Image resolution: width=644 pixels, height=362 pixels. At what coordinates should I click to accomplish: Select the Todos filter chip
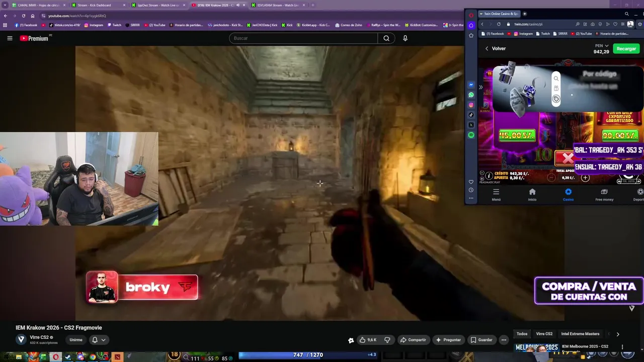coord(522,334)
